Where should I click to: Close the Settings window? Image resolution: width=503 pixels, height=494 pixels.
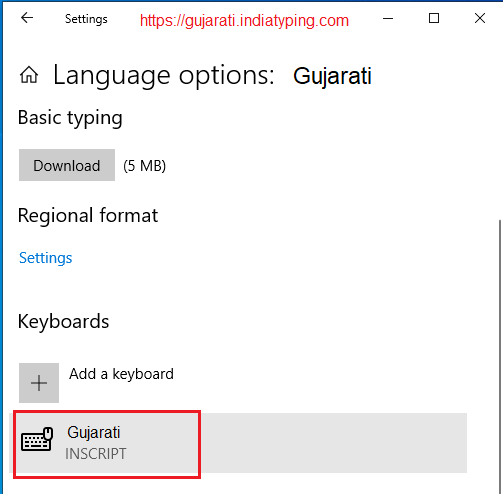(480, 18)
